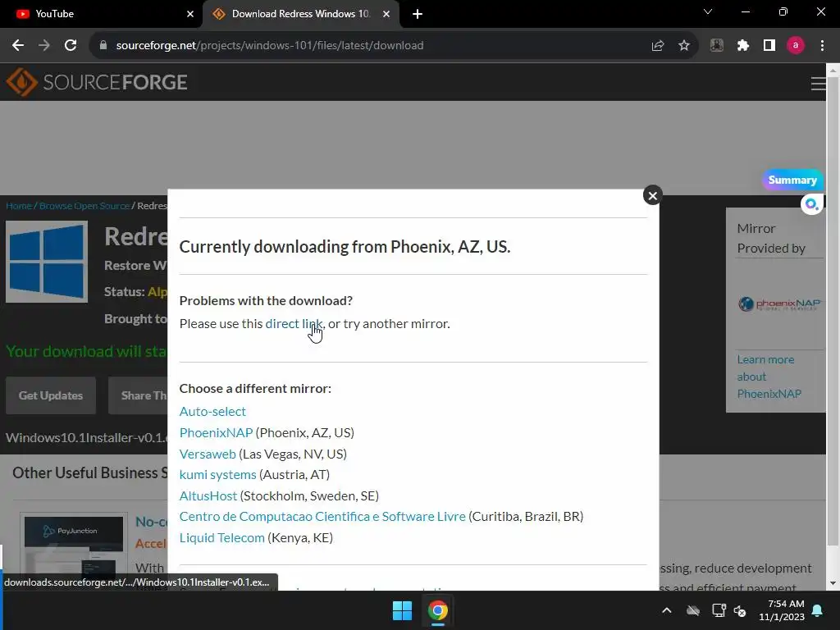This screenshot has width=840, height=630.
Task: Open SourceForge hamburger menu
Action: pyautogui.click(x=818, y=84)
